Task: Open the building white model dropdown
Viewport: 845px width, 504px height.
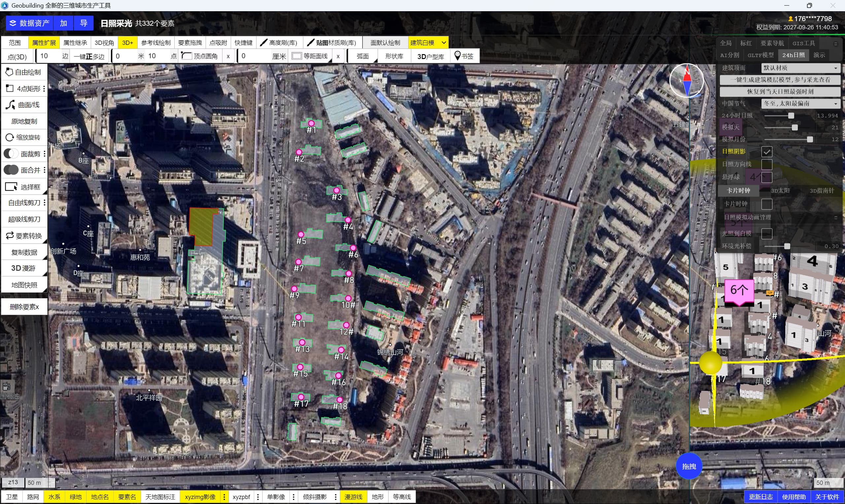Action: [444, 43]
